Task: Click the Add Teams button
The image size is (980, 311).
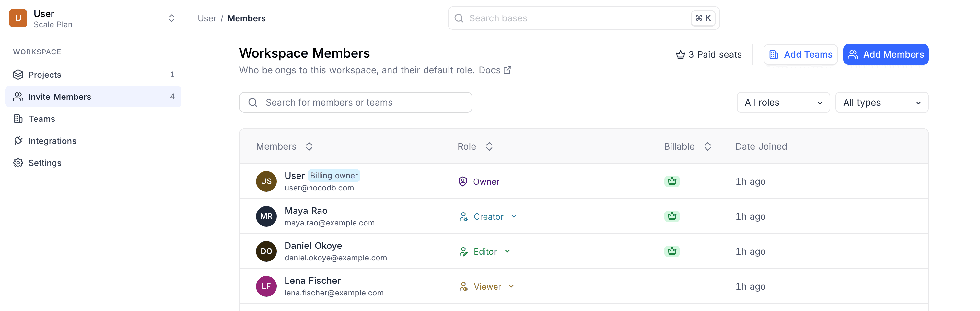Action: [x=800, y=54]
